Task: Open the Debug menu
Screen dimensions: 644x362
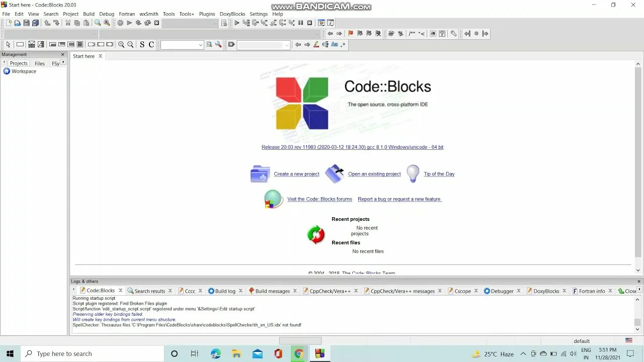Action: click(x=107, y=14)
